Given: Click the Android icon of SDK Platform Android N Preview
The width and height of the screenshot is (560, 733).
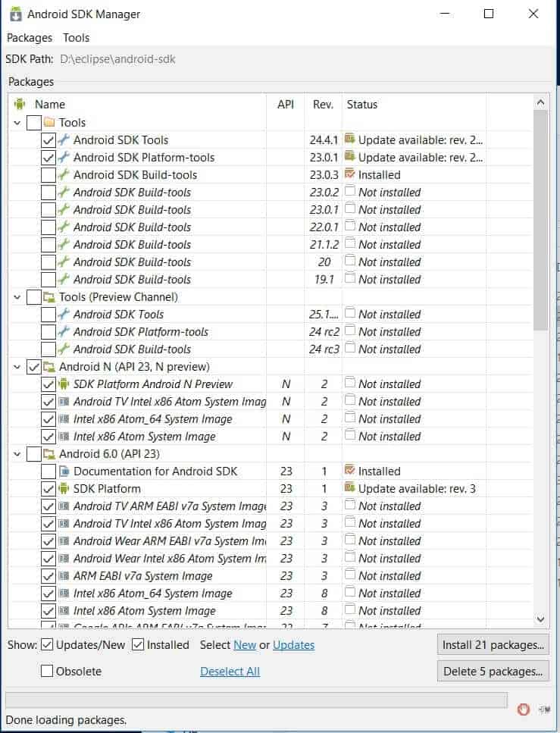Looking at the screenshot, I should [64, 384].
